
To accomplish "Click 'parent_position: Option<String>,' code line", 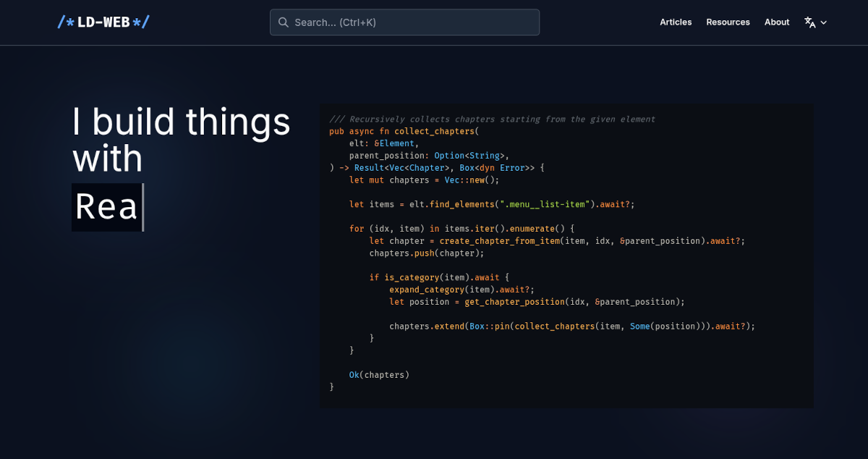I will tap(430, 156).
